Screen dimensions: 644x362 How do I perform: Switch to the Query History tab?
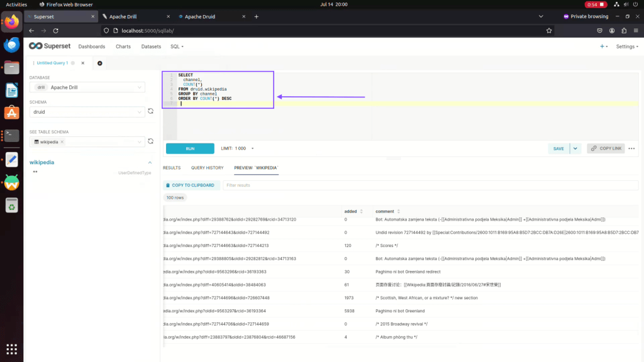[x=207, y=168]
